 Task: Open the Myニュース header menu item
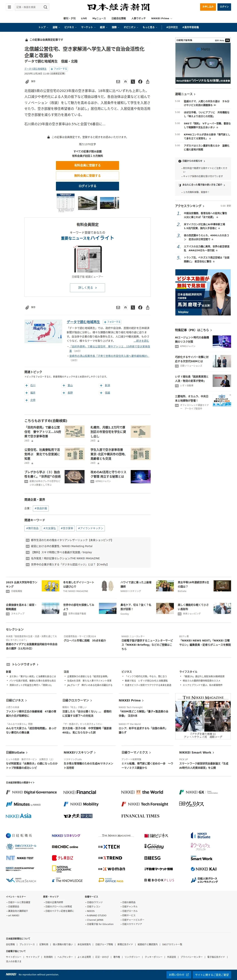99,18
